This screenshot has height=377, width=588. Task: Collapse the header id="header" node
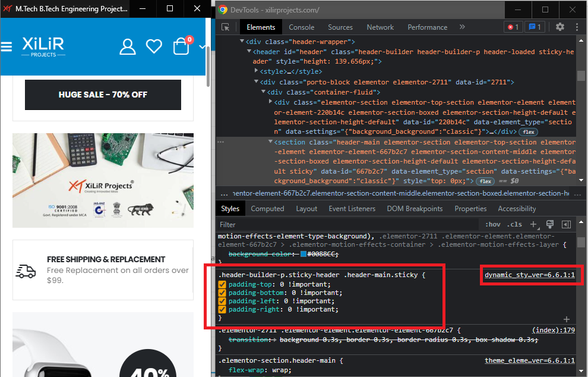click(x=249, y=51)
